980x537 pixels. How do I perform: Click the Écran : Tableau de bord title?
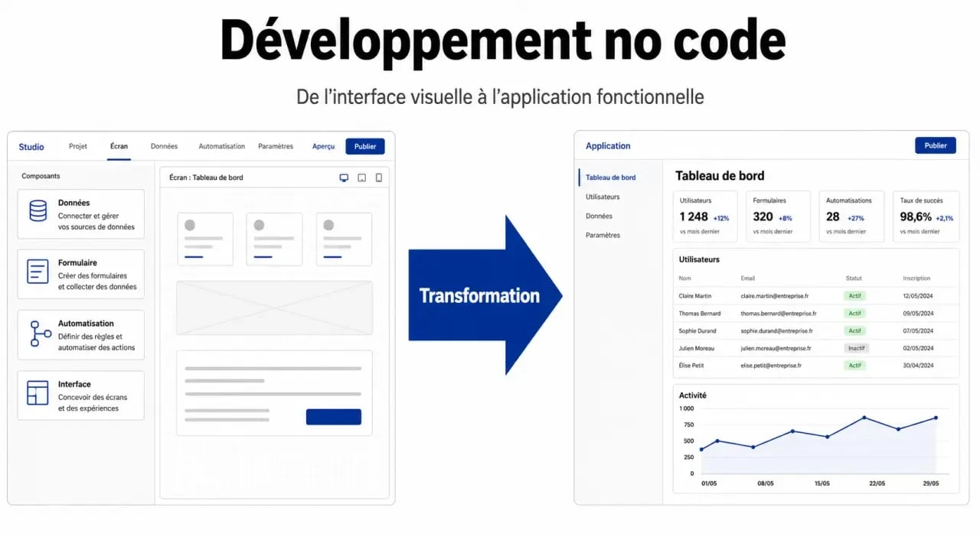click(x=206, y=177)
